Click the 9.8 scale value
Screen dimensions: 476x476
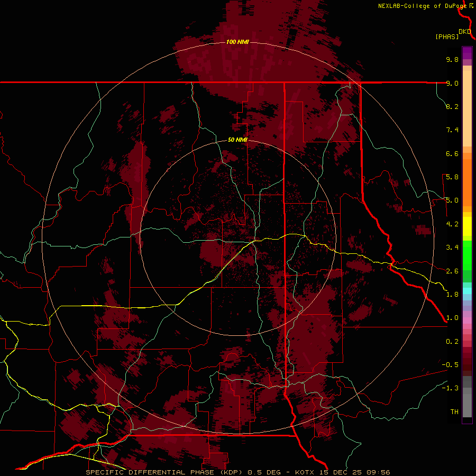point(452,59)
